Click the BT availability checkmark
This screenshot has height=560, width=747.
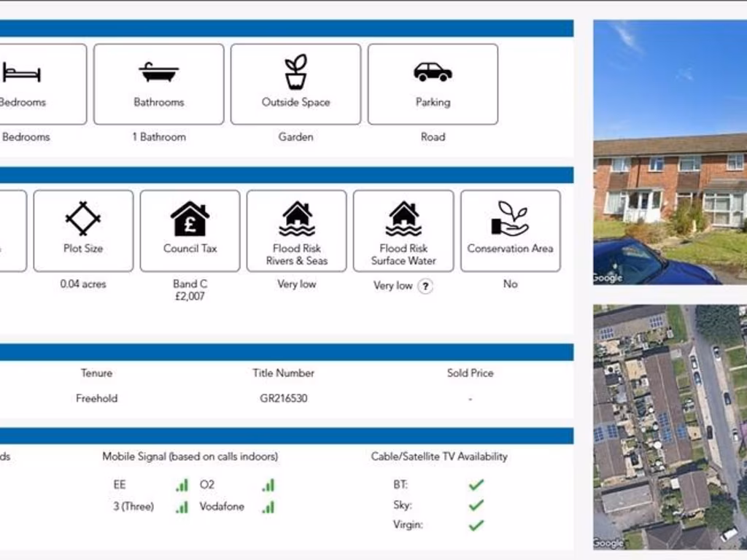click(x=476, y=484)
